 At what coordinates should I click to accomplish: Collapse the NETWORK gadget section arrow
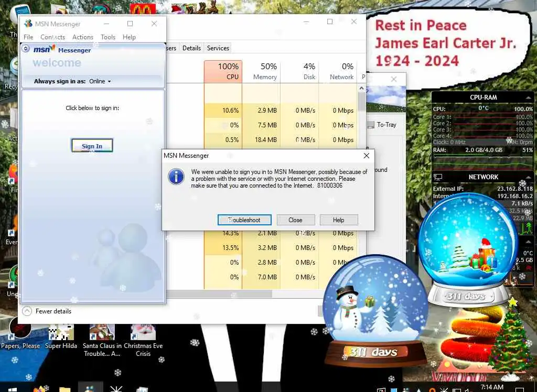(529, 177)
